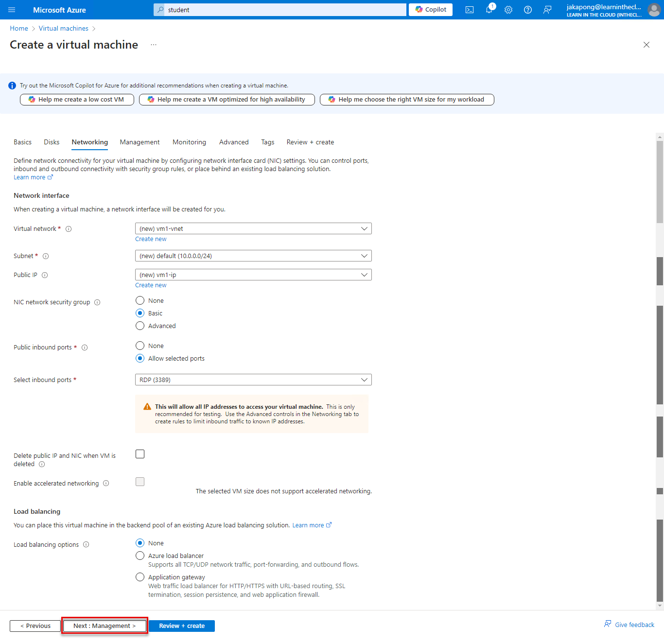
Task: Click the Previous button
Action: [x=35, y=626]
